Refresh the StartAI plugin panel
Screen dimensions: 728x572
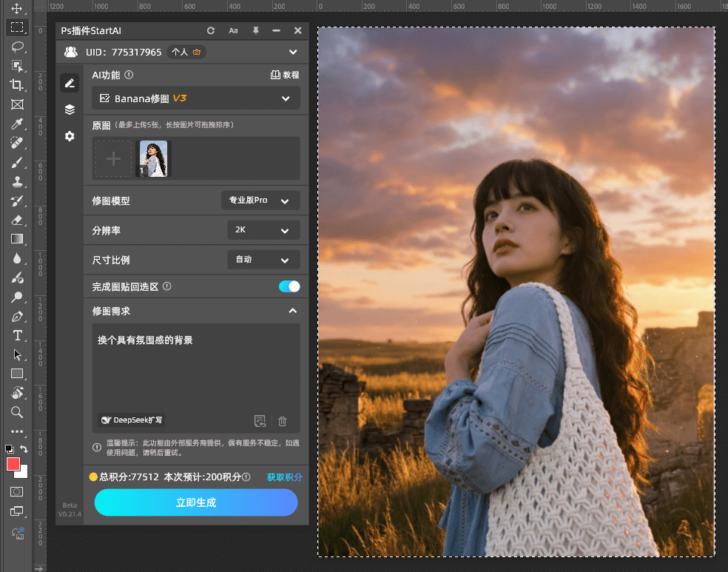210,30
